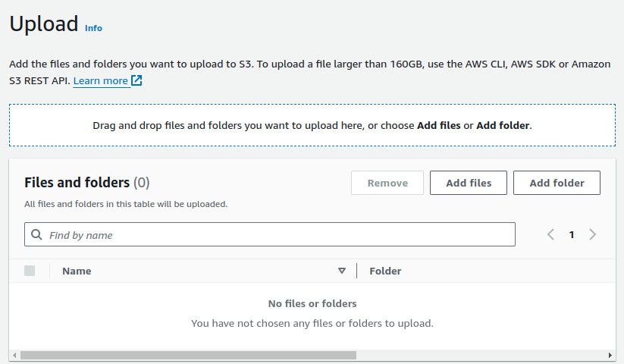Open the Learn more link

100,81
